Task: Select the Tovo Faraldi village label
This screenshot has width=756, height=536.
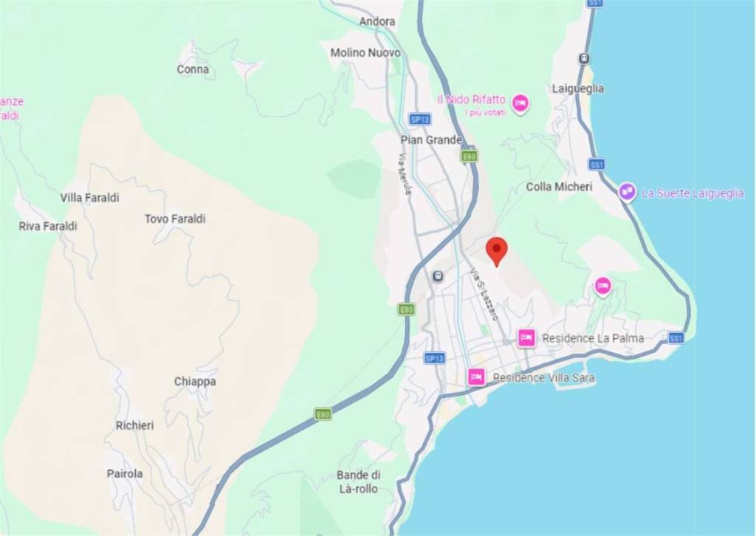Action: 175,219
